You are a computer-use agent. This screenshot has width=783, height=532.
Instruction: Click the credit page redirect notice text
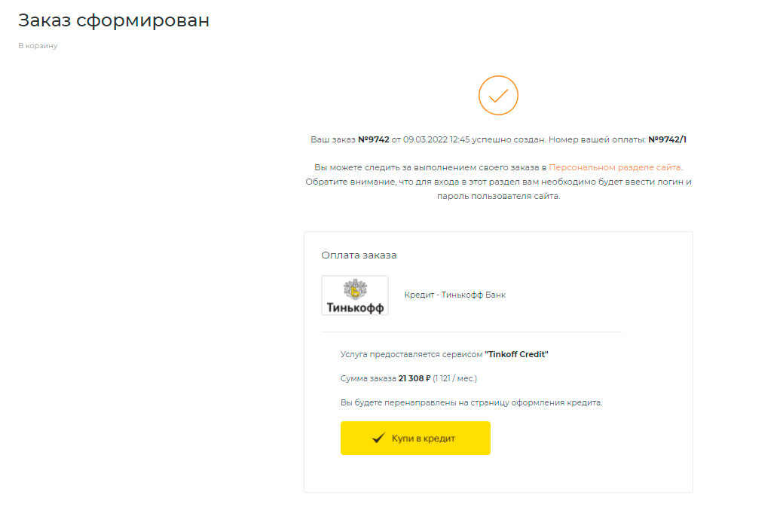(471, 402)
